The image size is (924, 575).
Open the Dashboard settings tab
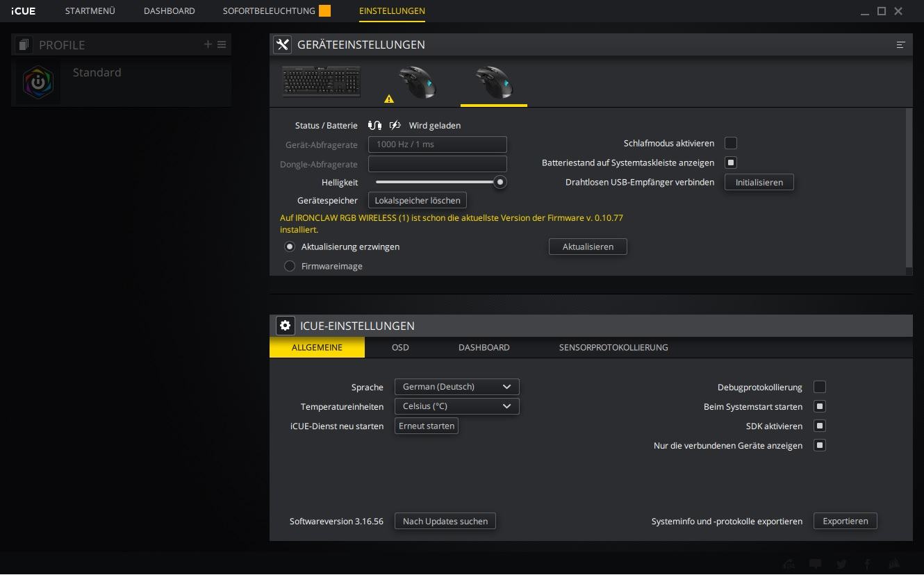[484, 347]
